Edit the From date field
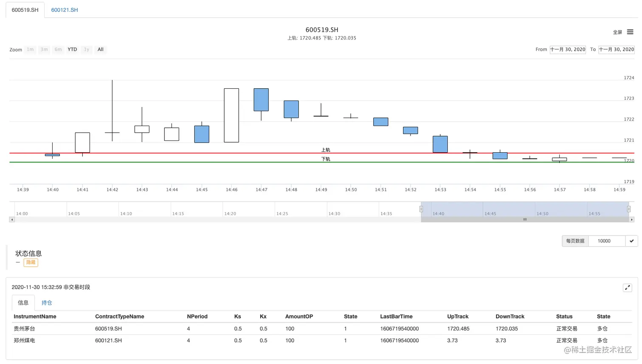The width and height of the screenshot is (642, 364). click(x=568, y=50)
